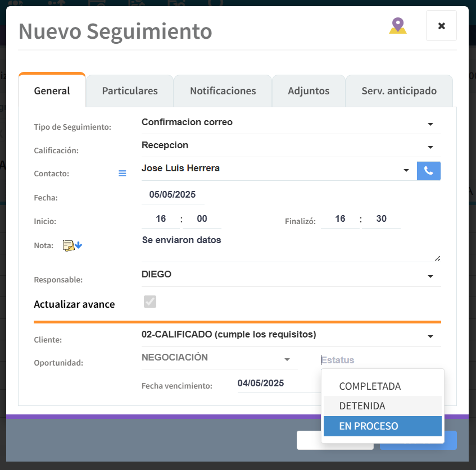The height and width of the screenshot is (470, 476).
Task: Pick EN PROCESO in the Estatus list
Action: 369,426
